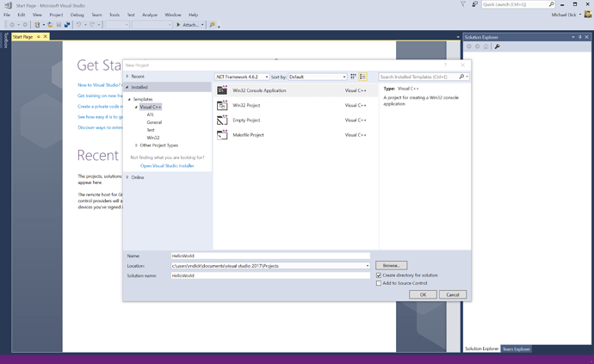Open the Tools menu
594x364 pixels.
point(114,15)
